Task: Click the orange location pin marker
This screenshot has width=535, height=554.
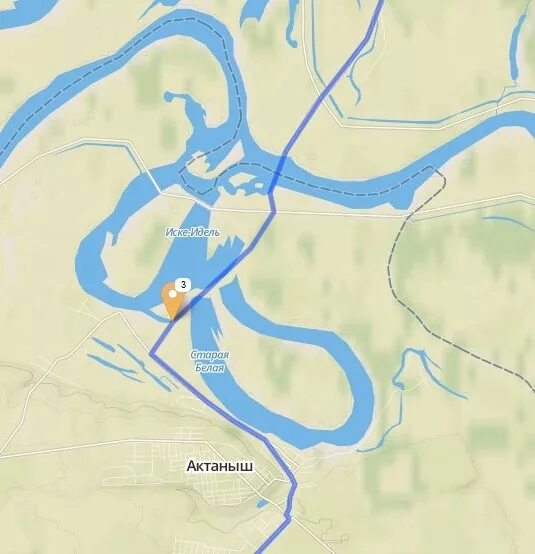Action: (x=173, y=301)
